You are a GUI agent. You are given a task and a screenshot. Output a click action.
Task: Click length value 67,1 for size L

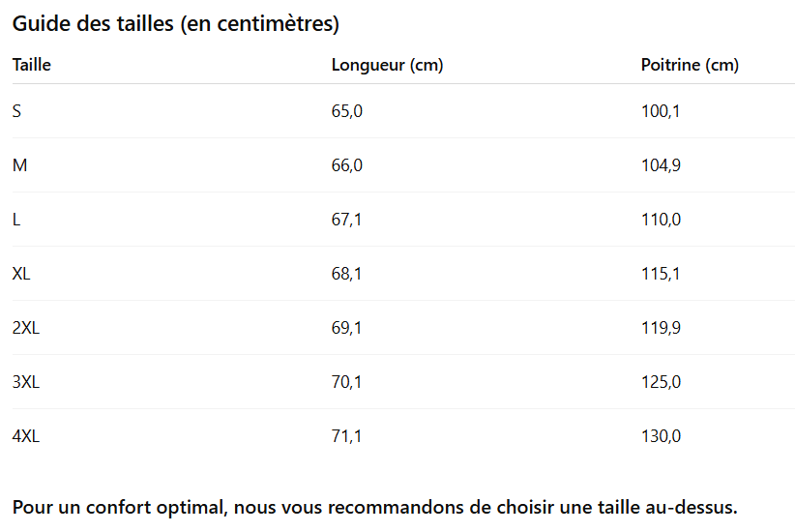tap(346, 220)
